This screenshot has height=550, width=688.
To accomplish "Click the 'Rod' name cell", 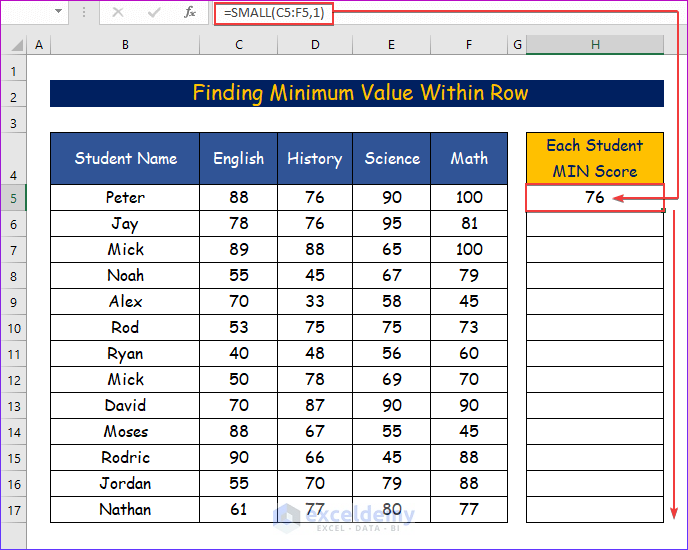I will (125, 327).
